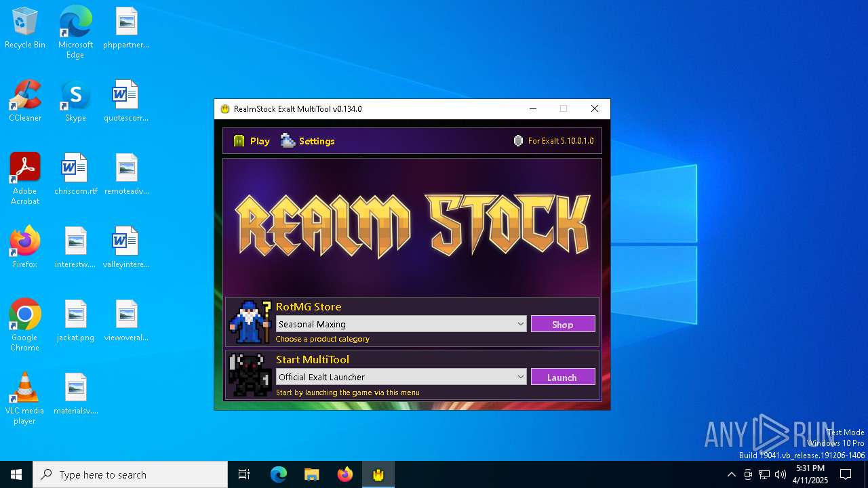Select the VLC media player shortcut

coord(25,399)
